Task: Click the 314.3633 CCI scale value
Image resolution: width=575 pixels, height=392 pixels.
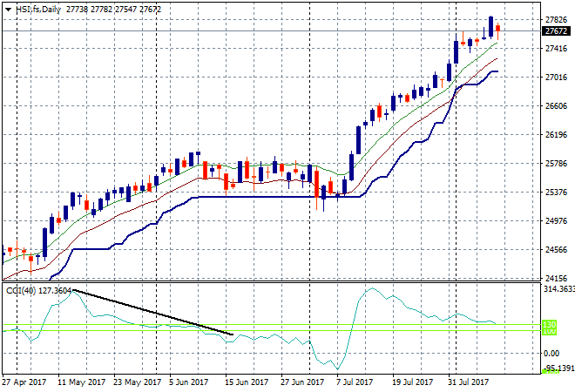Action: pos(558,289)
